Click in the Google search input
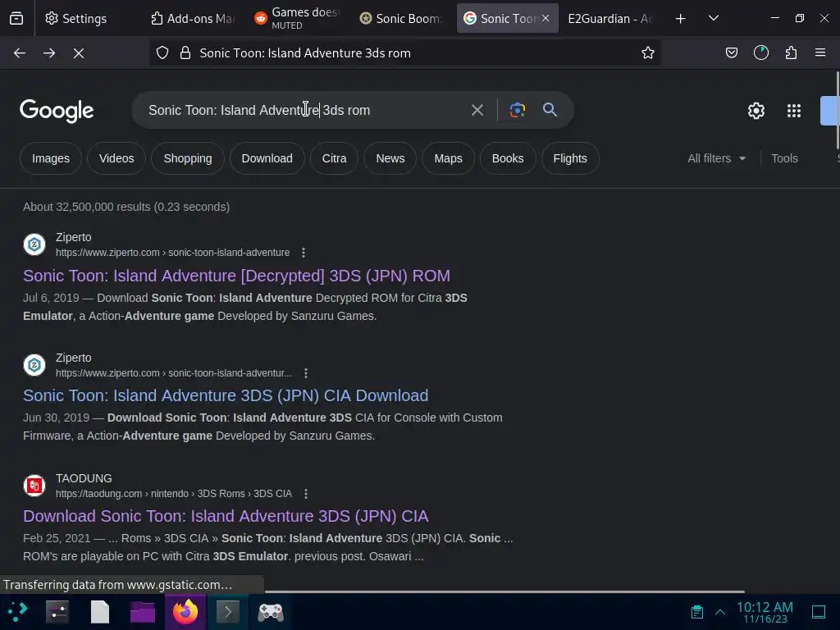The image size is (840, 630). 300,111
